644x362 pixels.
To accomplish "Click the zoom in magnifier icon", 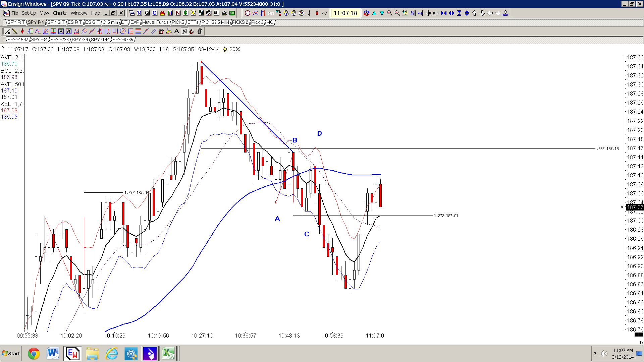I will click(389, 13).
